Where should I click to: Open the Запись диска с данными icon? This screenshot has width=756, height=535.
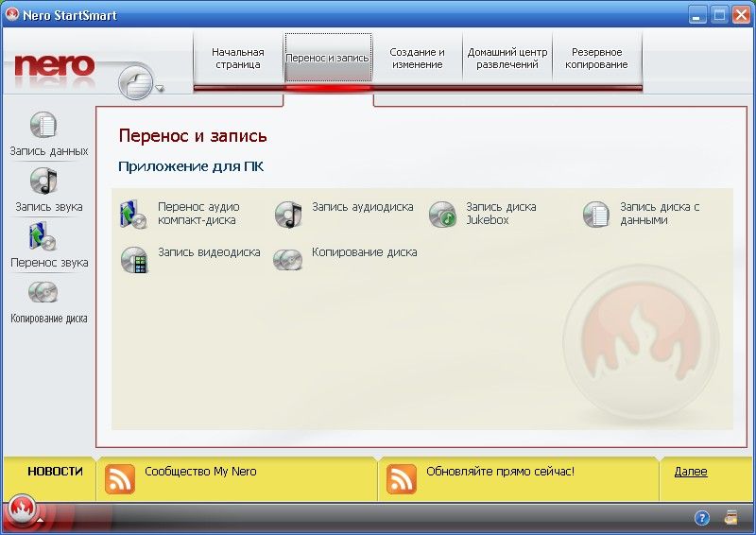tap(596, 215)
